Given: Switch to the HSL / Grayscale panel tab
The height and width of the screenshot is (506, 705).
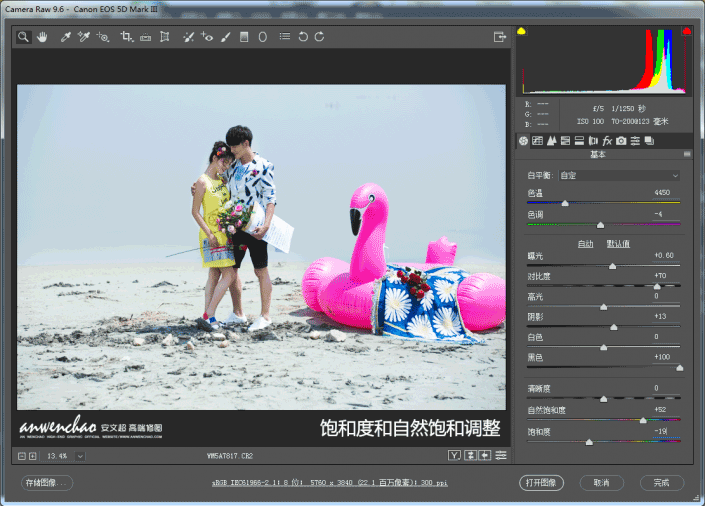Looking at the screenshot, I should tap(566, 141).
